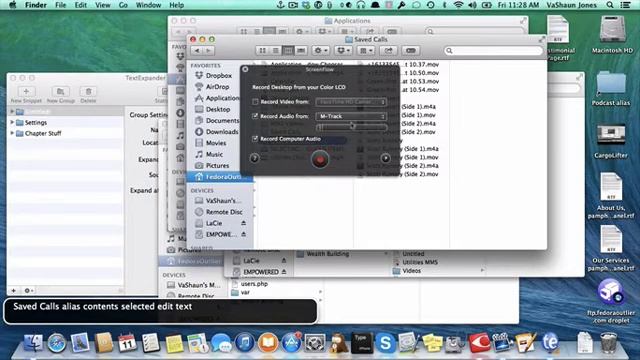Open Trash in the Dock
The width and height of the screenshot is (640, 360).
pyautogui.click(x=608, y=343)
